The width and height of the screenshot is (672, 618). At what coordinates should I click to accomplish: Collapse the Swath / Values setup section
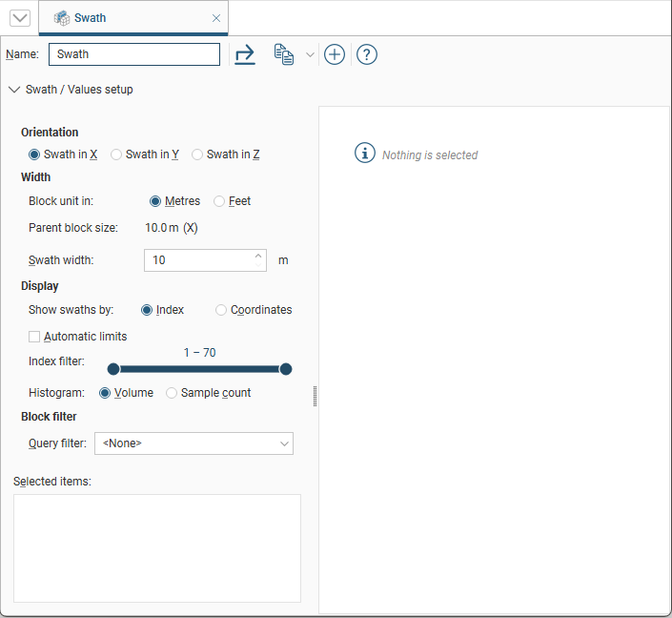click(13, 90)
